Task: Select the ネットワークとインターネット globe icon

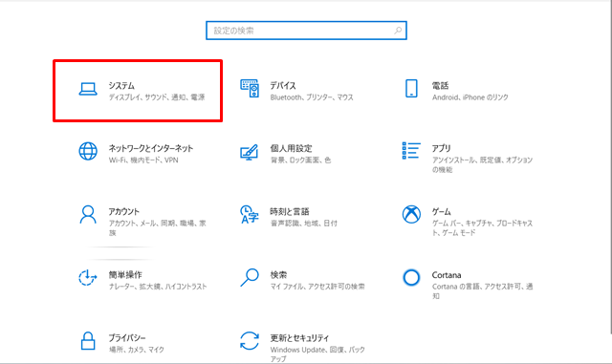Action: pos(88,151)
